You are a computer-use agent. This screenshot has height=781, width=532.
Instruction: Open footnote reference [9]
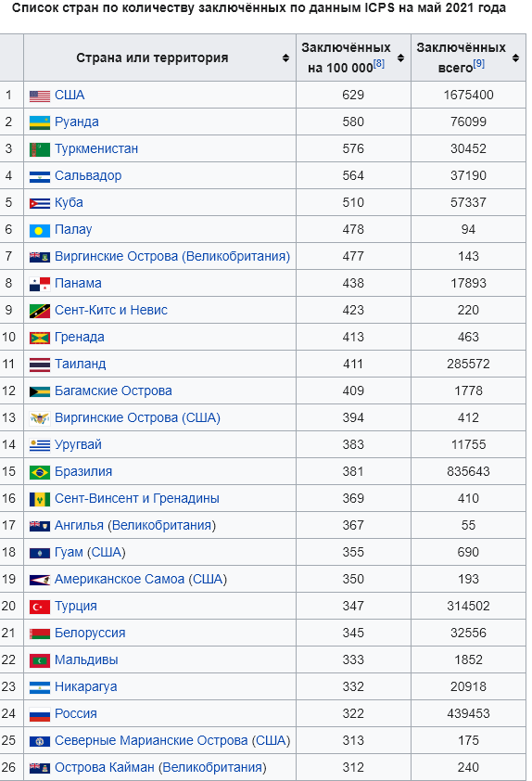click(479, 64)
